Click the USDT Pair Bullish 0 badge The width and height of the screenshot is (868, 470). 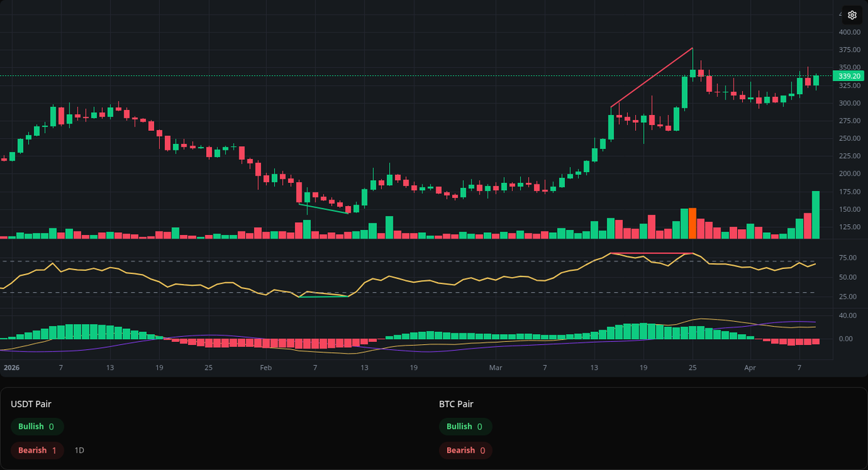[37, 427]
